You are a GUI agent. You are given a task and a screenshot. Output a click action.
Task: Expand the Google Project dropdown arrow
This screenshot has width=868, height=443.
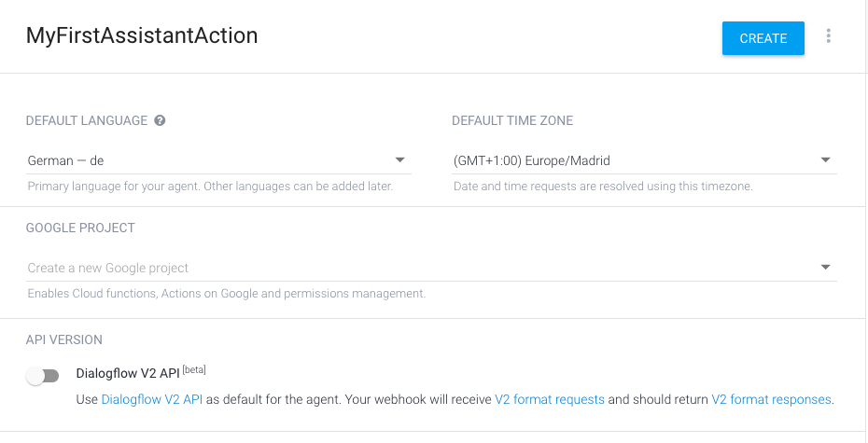click(825, 268)
